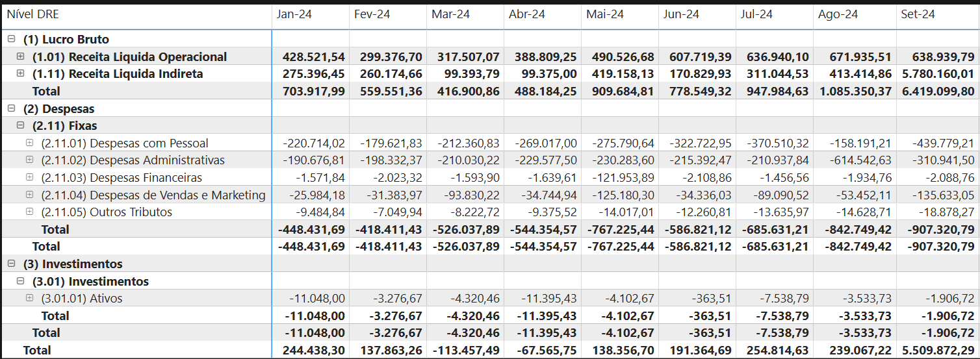
Task: Expand (2.11.03) Despesas Financeiras
Action: (x=29, y=177)
